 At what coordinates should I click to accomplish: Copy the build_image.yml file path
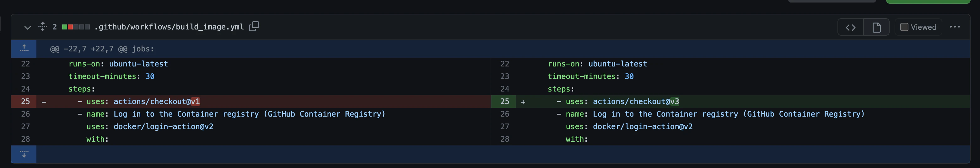click(254, 27)
